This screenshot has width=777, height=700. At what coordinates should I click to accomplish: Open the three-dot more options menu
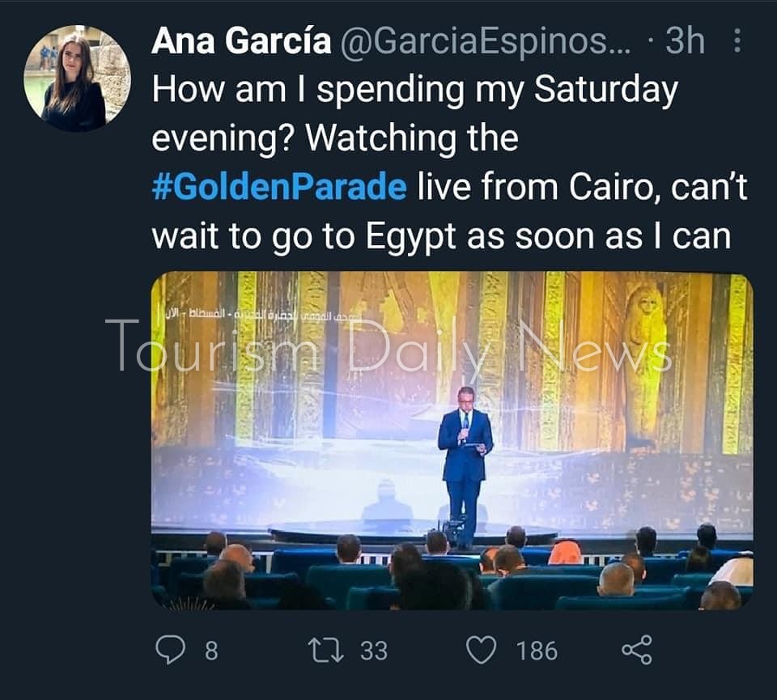tap(737, 41)
